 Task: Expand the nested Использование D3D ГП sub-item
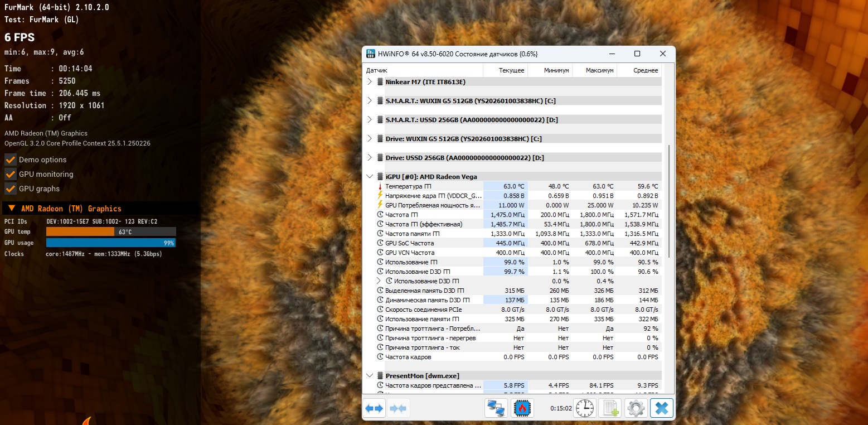[x=380, y=281]
